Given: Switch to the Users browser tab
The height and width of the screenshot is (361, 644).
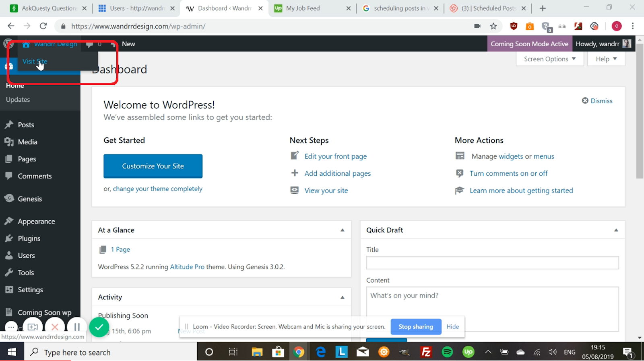Looking at the screenshot, I should (x=137, y=8).
